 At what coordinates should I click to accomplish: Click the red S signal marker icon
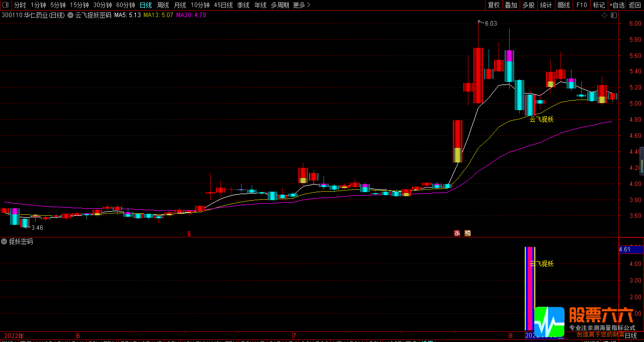point(189,233)
